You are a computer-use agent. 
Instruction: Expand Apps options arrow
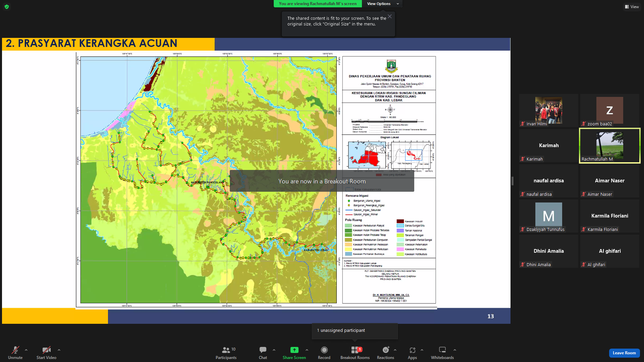tap(422, 350)
